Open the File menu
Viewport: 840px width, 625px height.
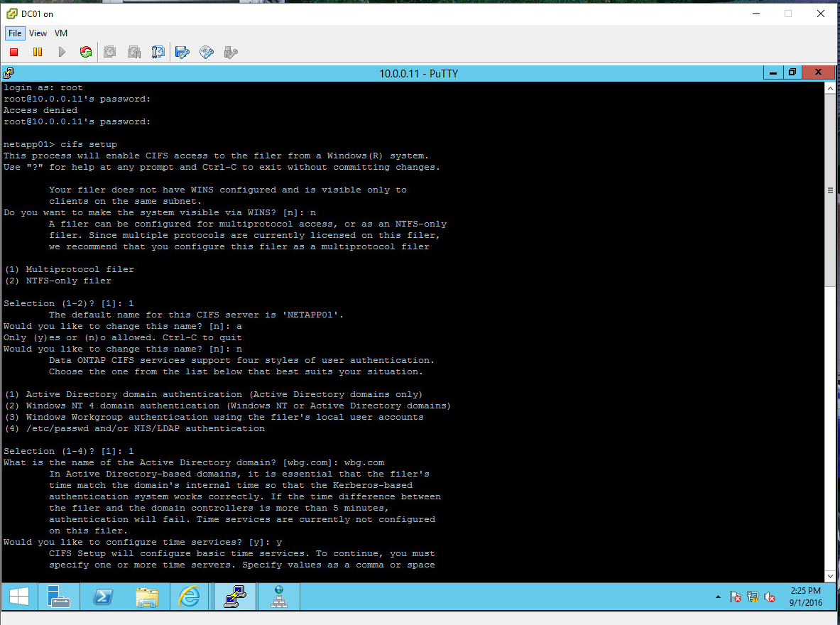click(15, 33)
